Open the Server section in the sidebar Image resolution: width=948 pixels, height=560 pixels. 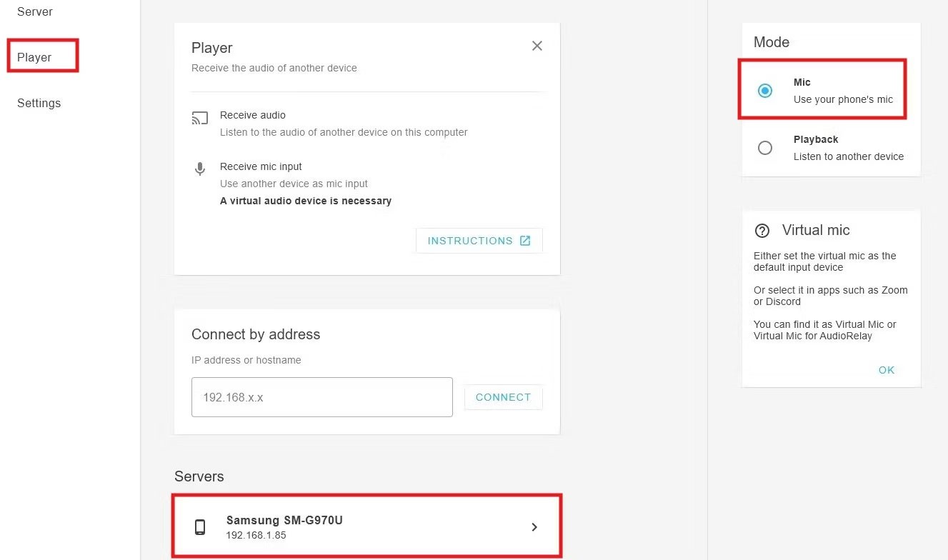click(x=35, y=12)
